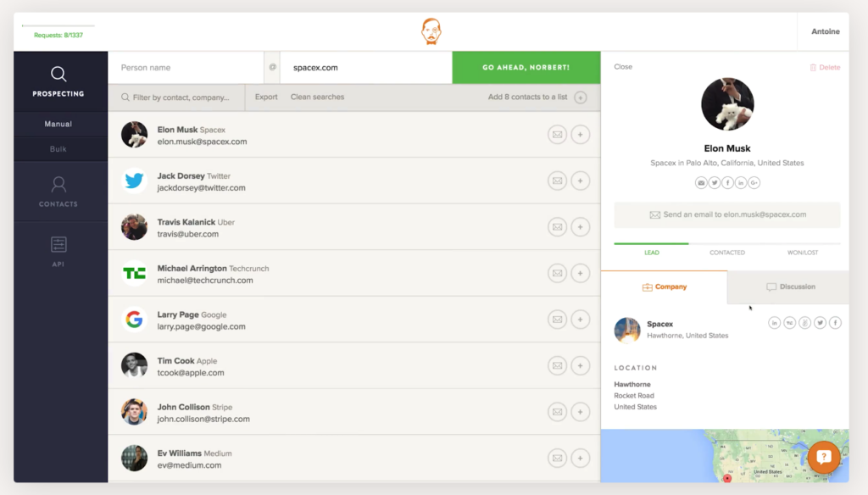Click the Norbert mascot logo
Viewport: 868px width, 495px height.
pos(431,31)
